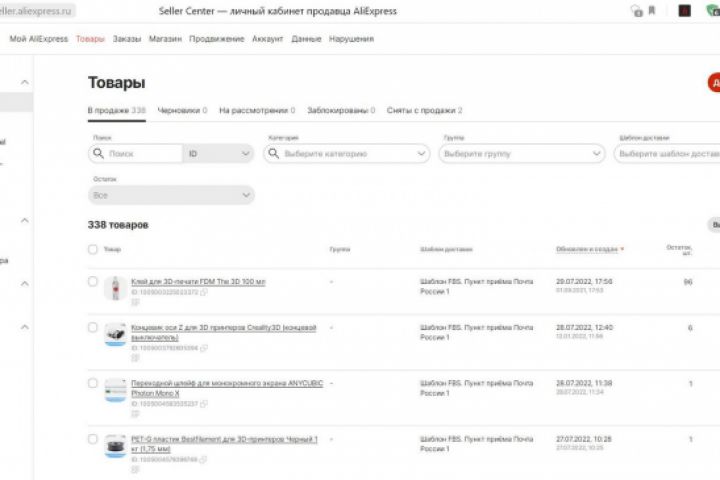This screenshot has width=720, height=480.
Task: Open the Переходной шлейф ANYCUBIC Photon Mono X link
Action: [x=227, y=388]
